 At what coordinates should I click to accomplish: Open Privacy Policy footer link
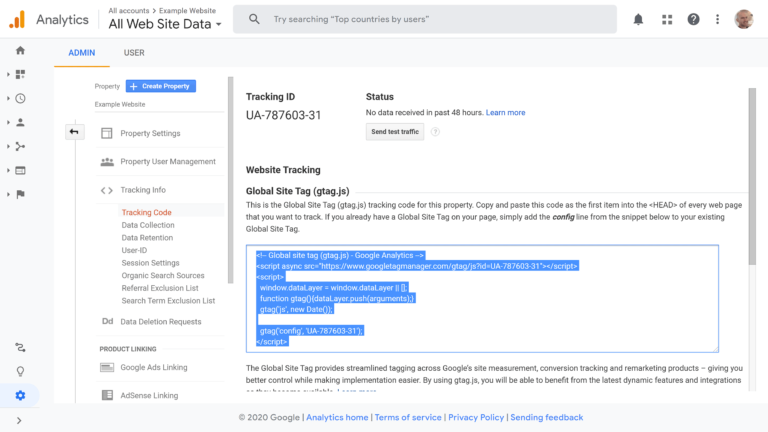[x=476, y=417]
